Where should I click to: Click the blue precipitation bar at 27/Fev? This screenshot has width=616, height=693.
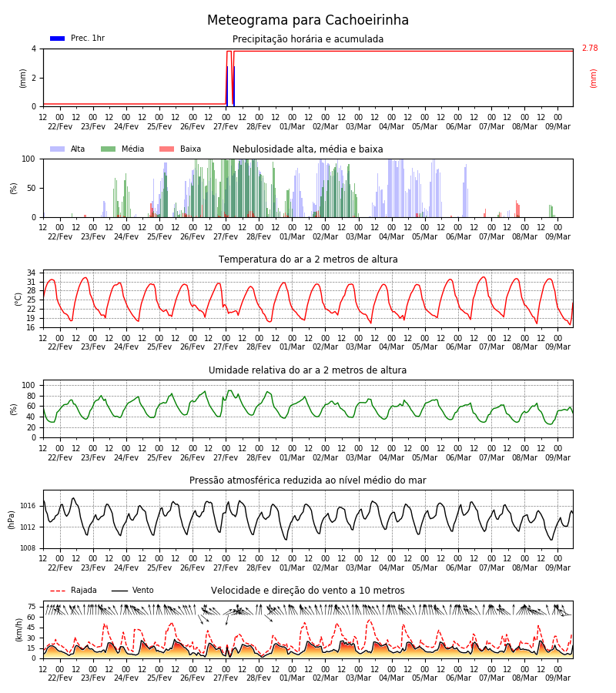pyautogui.click(x=227, y=86)
